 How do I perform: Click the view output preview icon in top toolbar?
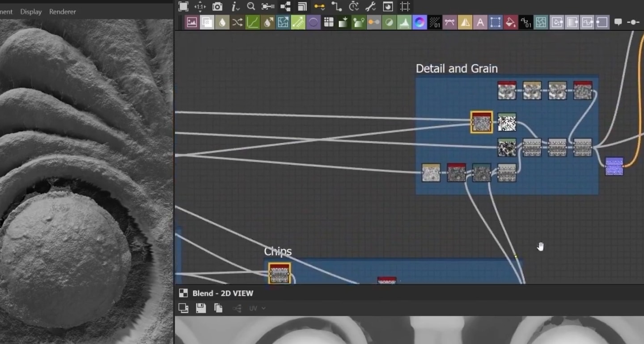click(x=388, y=6)
